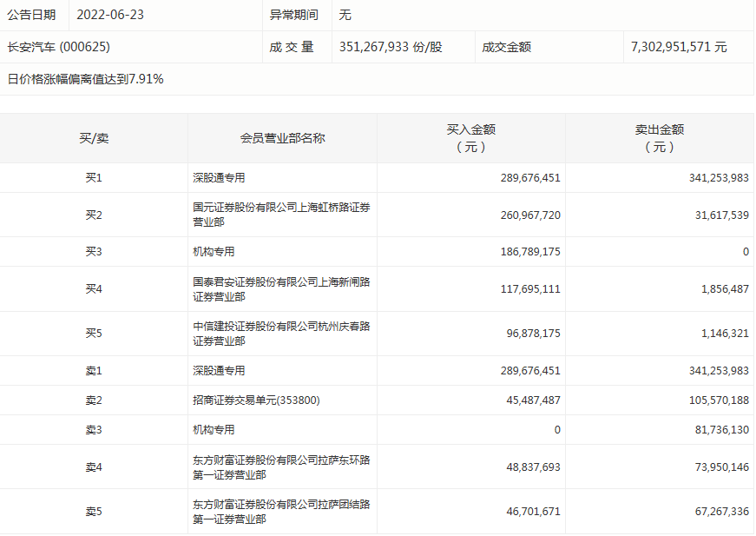Select the trading volume value 351,267,933 份/股
756x536 pixels.
pos(390,47)
